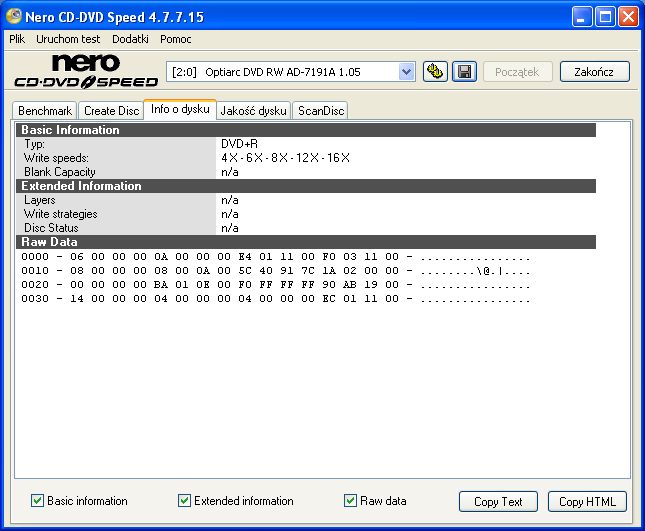Click the DVD+R type value

click(x=239, y=144)
